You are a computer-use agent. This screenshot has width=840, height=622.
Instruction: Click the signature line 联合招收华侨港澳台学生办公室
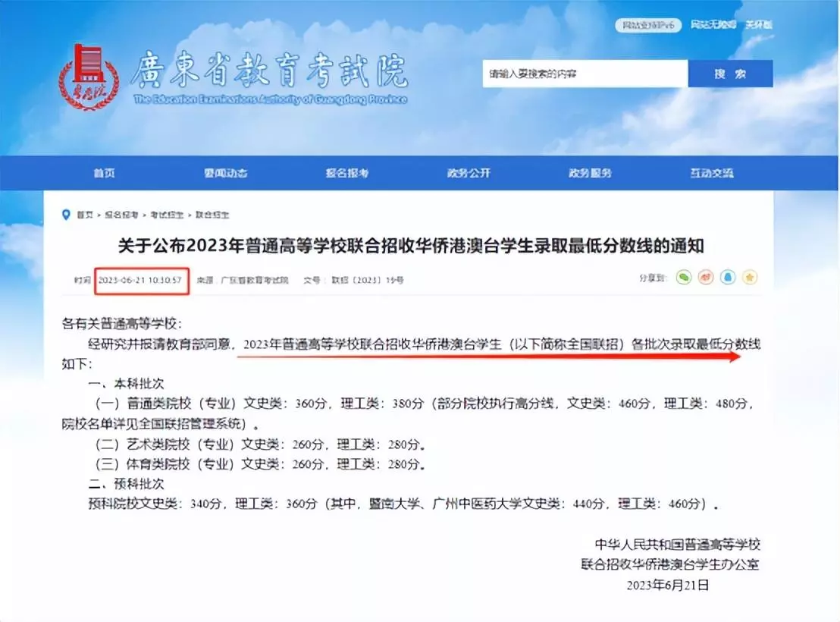click(670, 564)
